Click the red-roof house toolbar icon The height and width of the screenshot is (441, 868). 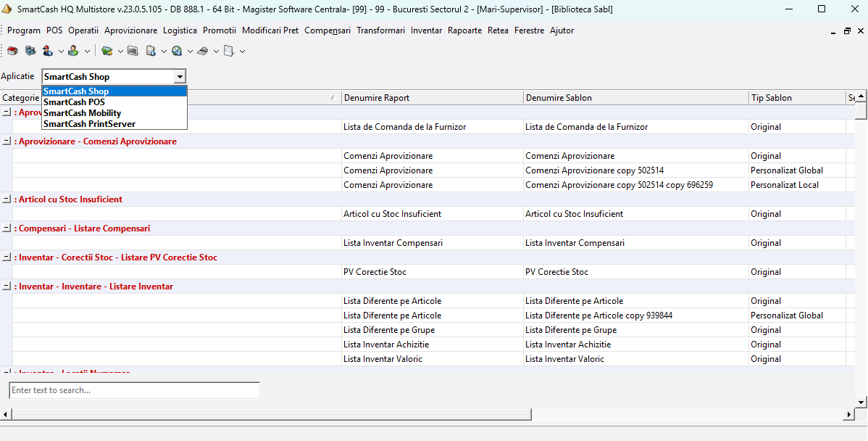click(12, 51)
